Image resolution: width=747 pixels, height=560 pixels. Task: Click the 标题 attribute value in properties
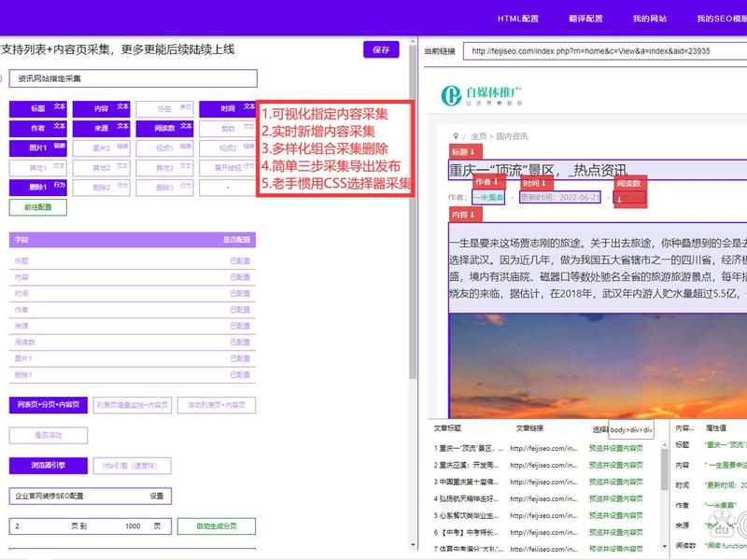coord(726,445)
